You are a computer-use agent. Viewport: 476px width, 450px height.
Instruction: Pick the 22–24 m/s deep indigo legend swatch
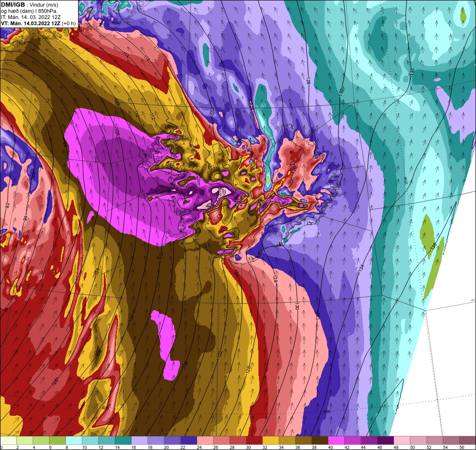tap(188, 440)
